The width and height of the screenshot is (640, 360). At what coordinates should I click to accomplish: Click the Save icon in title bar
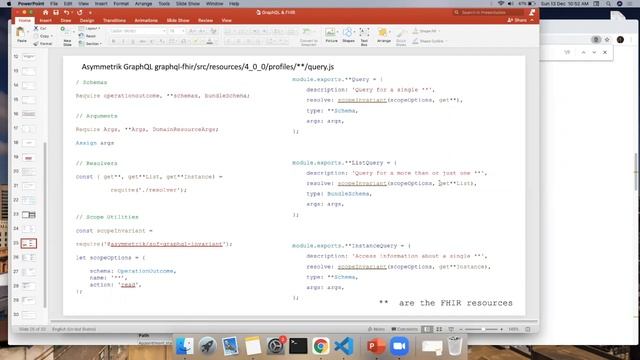56,13
